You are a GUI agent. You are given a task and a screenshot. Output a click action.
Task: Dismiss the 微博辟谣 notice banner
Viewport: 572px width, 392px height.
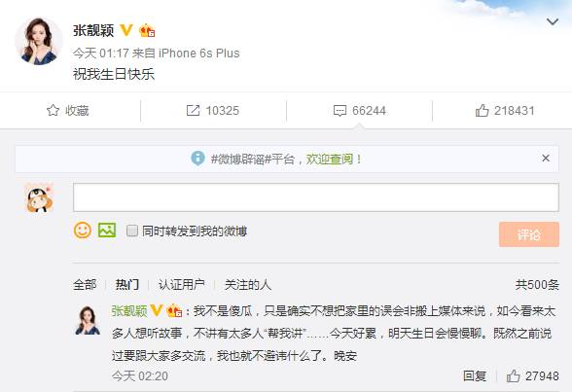coord(546,158)
